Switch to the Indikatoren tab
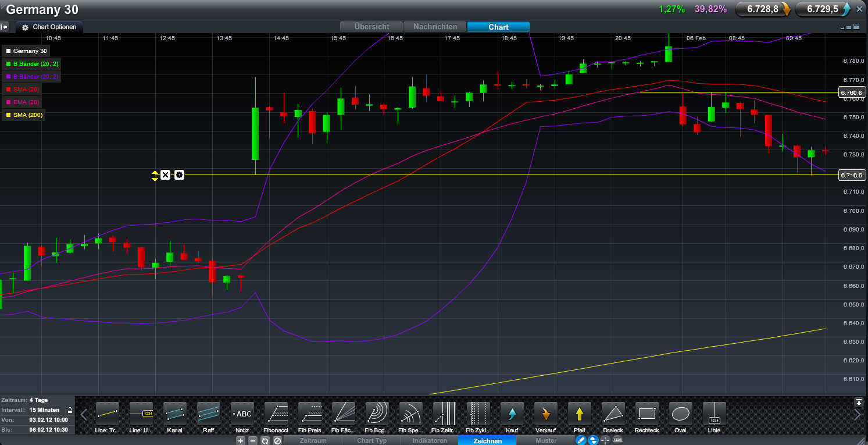Image resolution: width=868 pixels, height=445 pixels. (x=430, y=441)
